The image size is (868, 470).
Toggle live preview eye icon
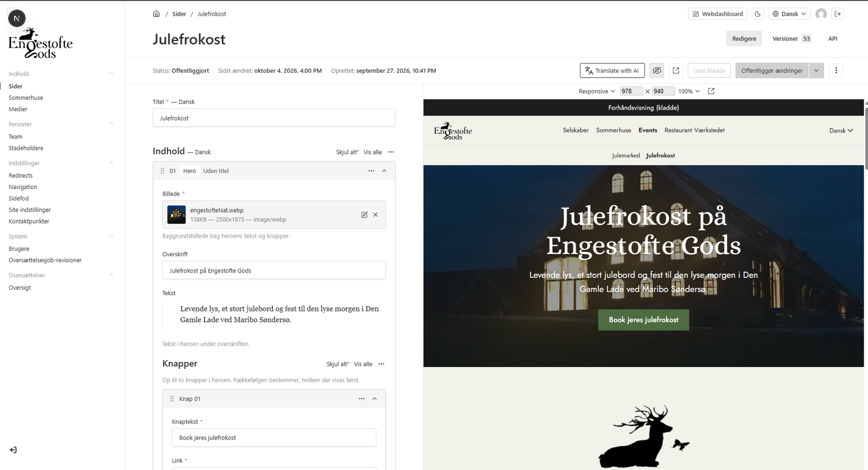coord(657,71)
